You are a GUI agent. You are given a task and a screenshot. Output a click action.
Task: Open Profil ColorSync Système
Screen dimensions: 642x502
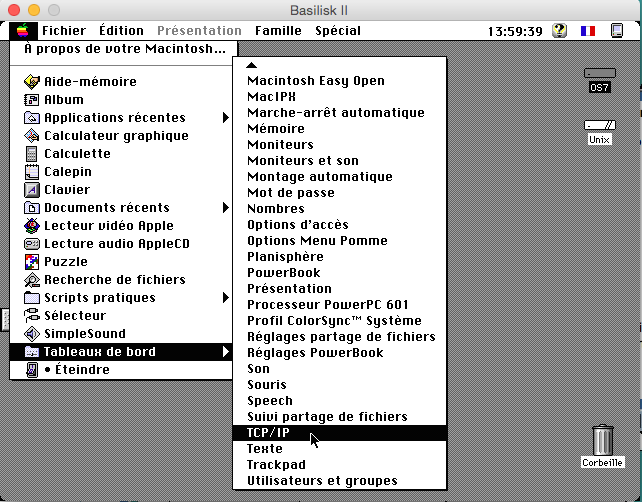[339, 321]
